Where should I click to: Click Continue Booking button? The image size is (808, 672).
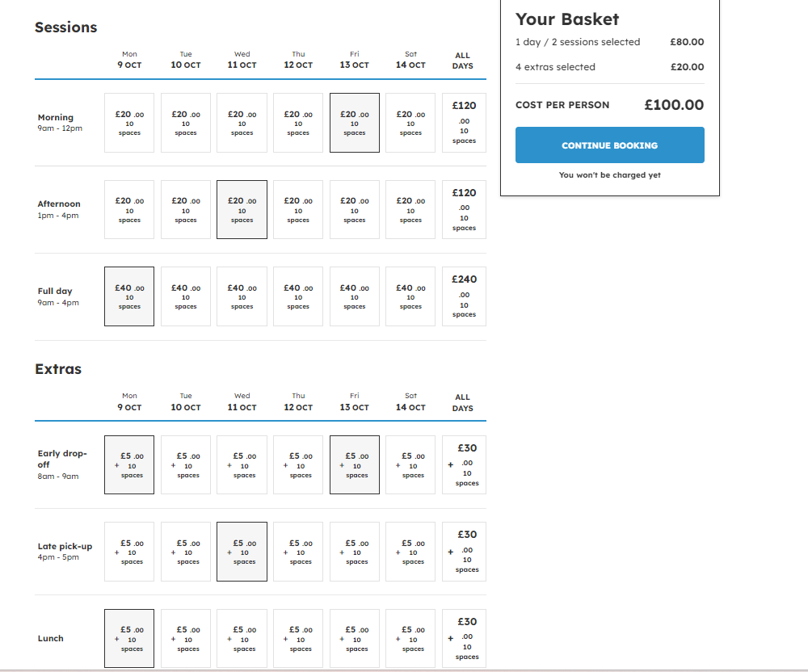coord(609,145)
